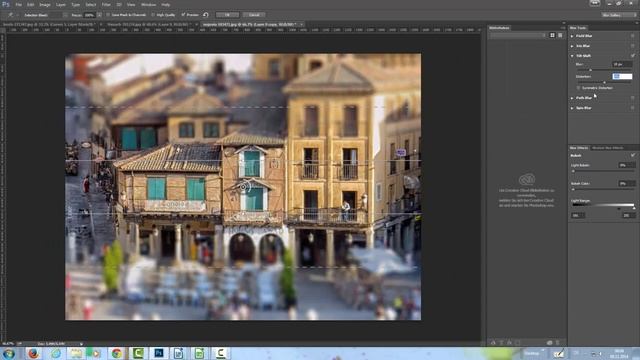The height and width of the screenshot is (360, 640).
Task: Toggle the Bokeh effects checkbox
Action: click(633, 155)
